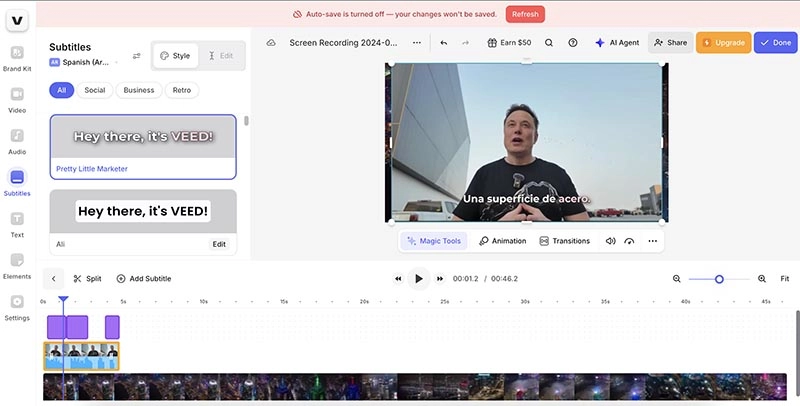Click the Upgrade button

point(723,43)
